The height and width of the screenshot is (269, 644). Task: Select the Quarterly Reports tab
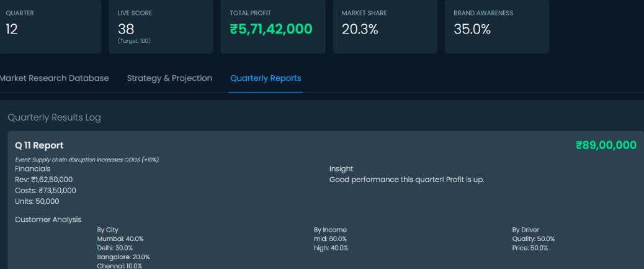pyautogui.click(x=266, y=78)
